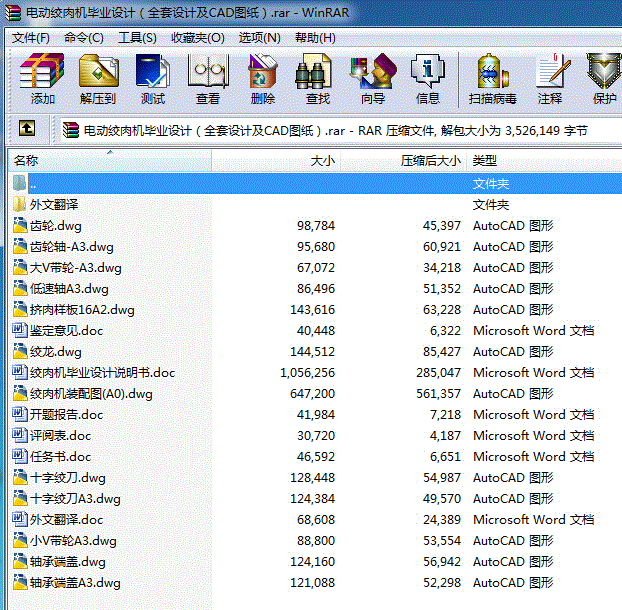This screenshot has width=622, height=610.
Task: Select file 齿轮轴-A3.dwg
Action: 71,247
